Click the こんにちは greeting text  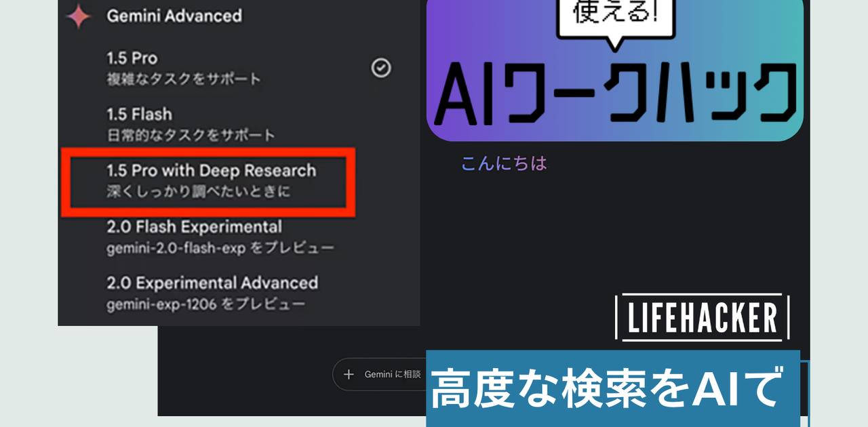click(504, 163)
